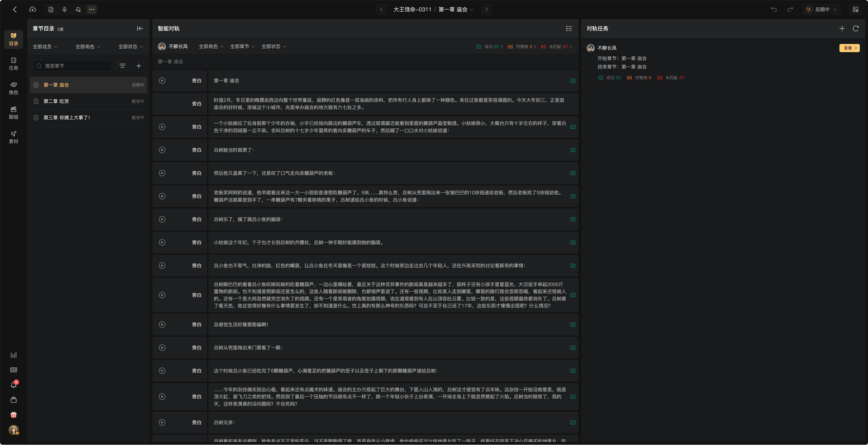Open 剧组 in the left sidebar
868x445 pixels.
[x=14, y=113]
